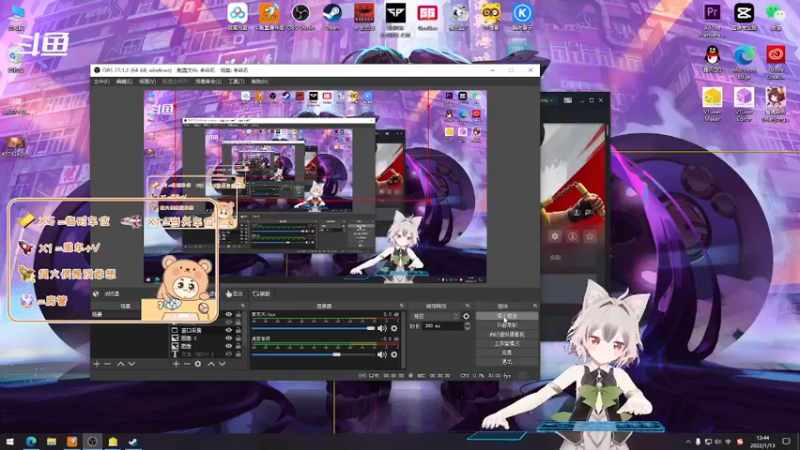Adjust the desktop audio volume slider
Screen dimensions: 800x450
pyautogui.click(x=313, y=354)
